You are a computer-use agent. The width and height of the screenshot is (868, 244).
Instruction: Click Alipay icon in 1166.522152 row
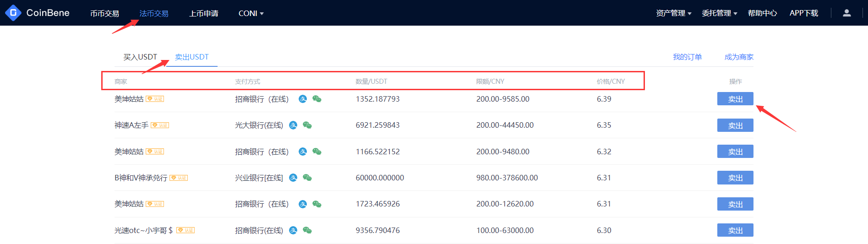pyautogui.click(x=303, y=152)
